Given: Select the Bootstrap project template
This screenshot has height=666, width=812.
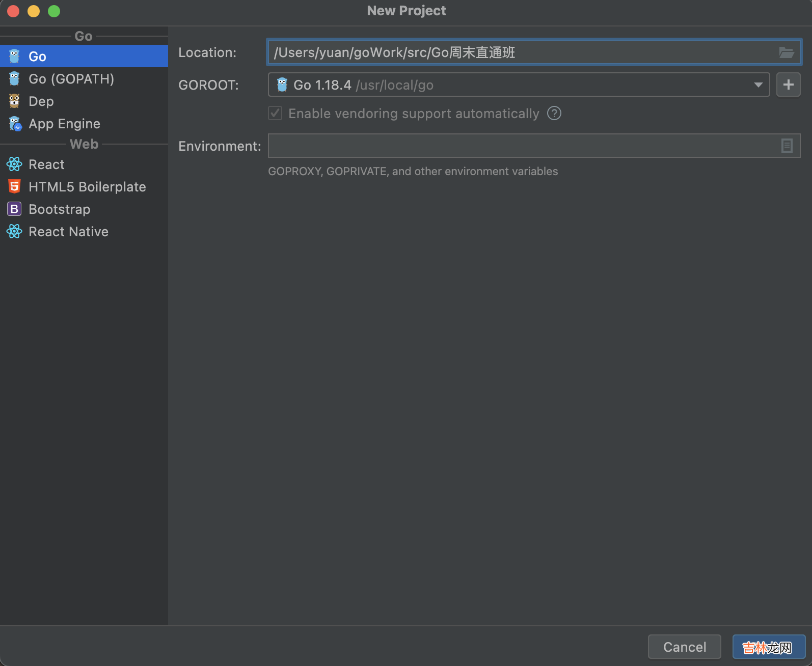Looking at the screenshot, I should click(84, 209).
